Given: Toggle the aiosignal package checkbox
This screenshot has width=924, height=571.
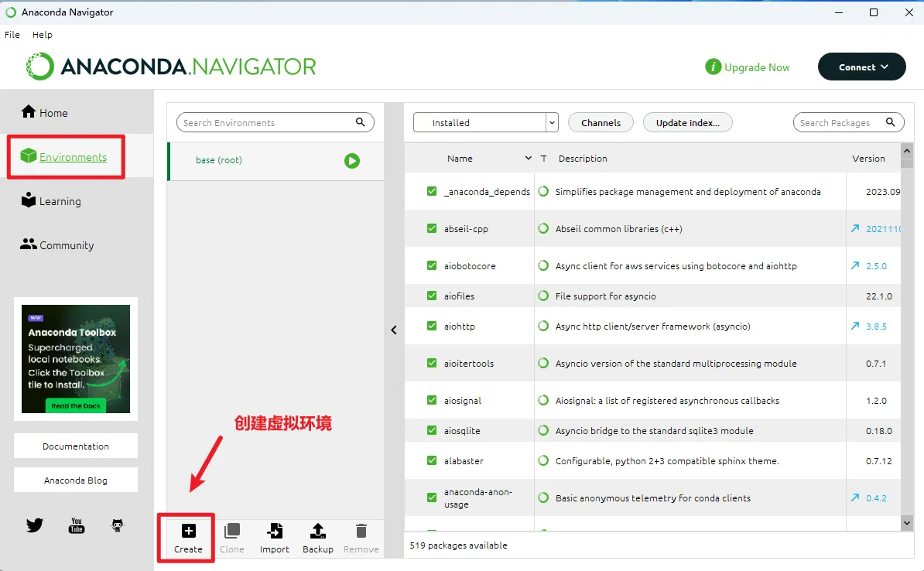Looking at the screenshot, I should click(x=432, y=400).
